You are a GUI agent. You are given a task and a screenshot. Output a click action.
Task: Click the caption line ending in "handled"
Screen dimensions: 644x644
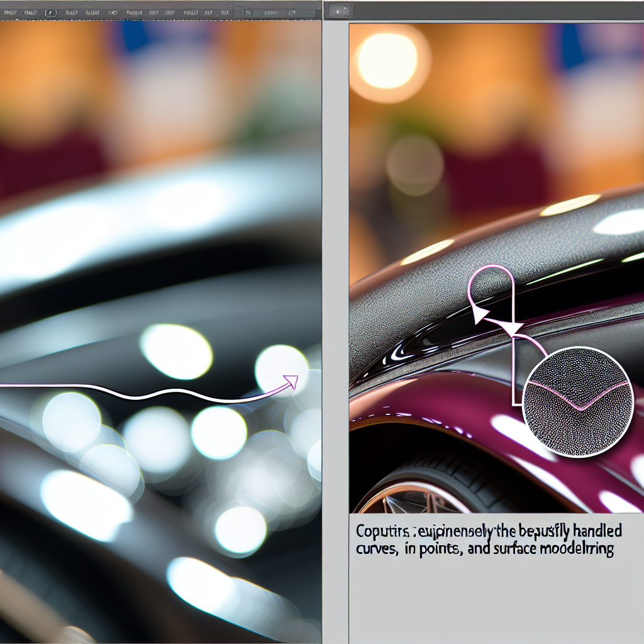[x=489, y=531]
